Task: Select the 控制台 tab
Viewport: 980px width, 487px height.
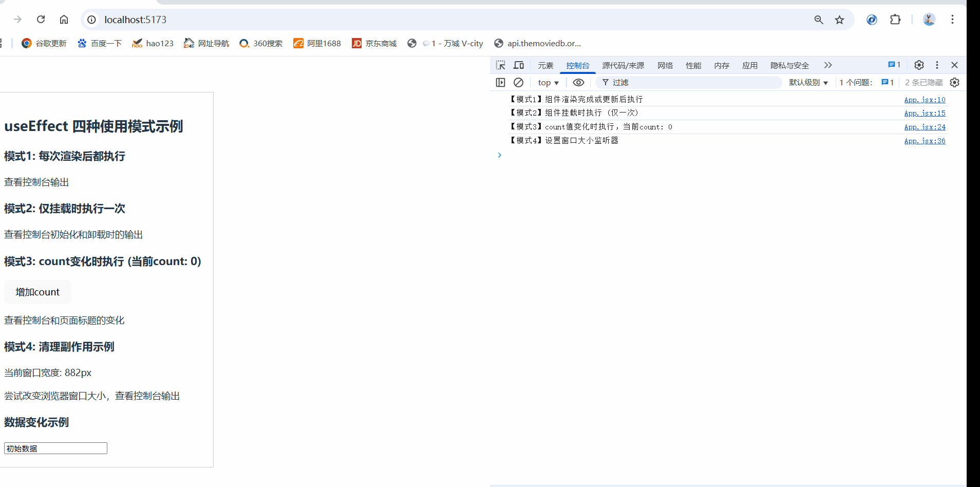Action: pos(578,65)
